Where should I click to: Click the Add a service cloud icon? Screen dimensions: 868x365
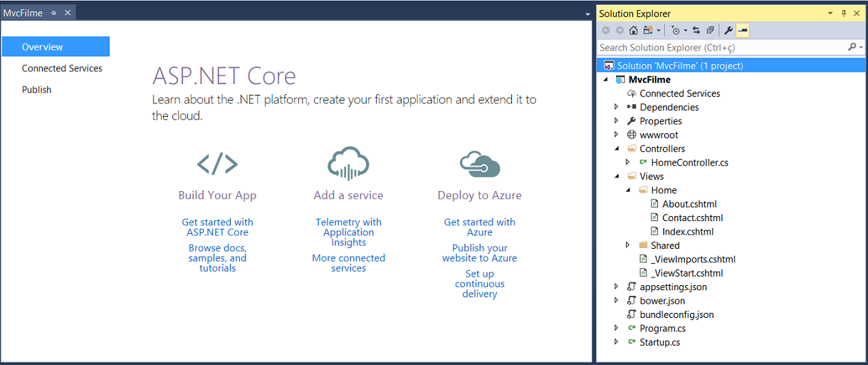tap(348, 163)
